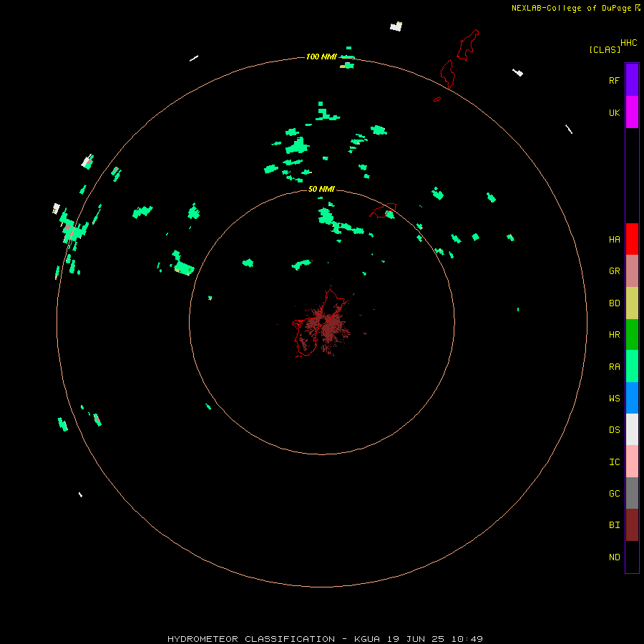This screenshot has height=644, width=644.
Task: Click the UK magenta legend swatch
Action: [x=632, y=112]
